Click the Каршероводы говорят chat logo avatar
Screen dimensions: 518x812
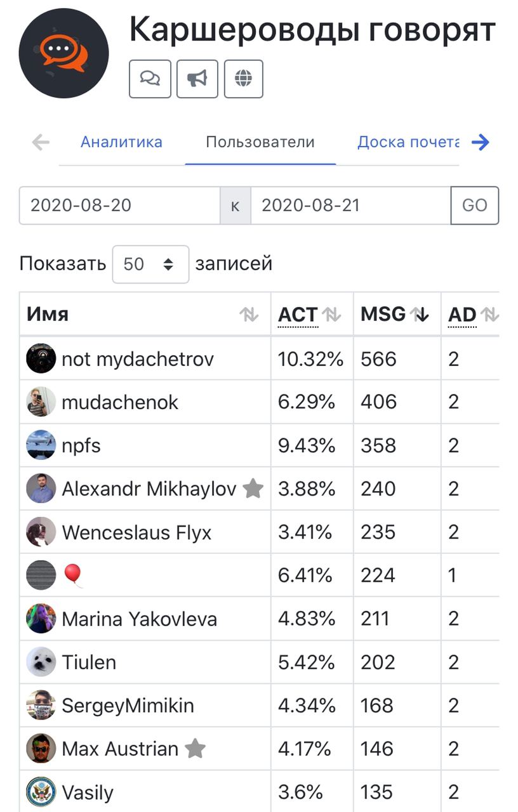[x=64, y=53]
